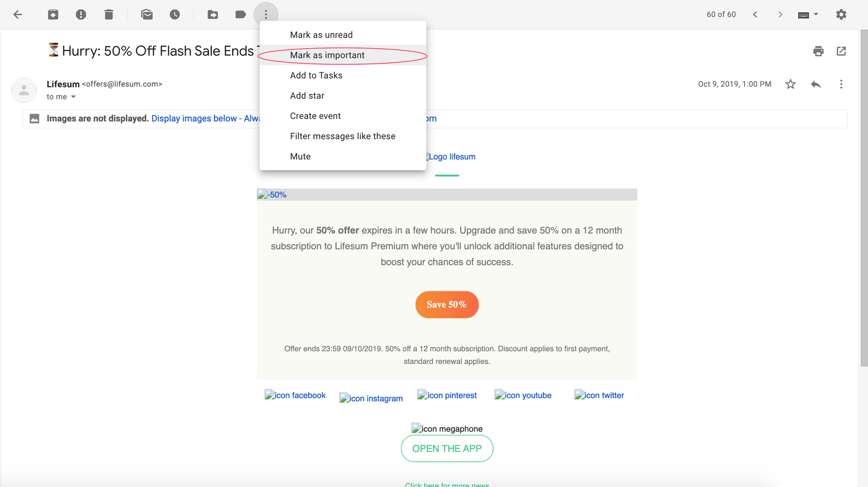Click the 'icon megaphone' image
Image resolution: width=868 pixels, height=487 pixels.
click(447, 428)
